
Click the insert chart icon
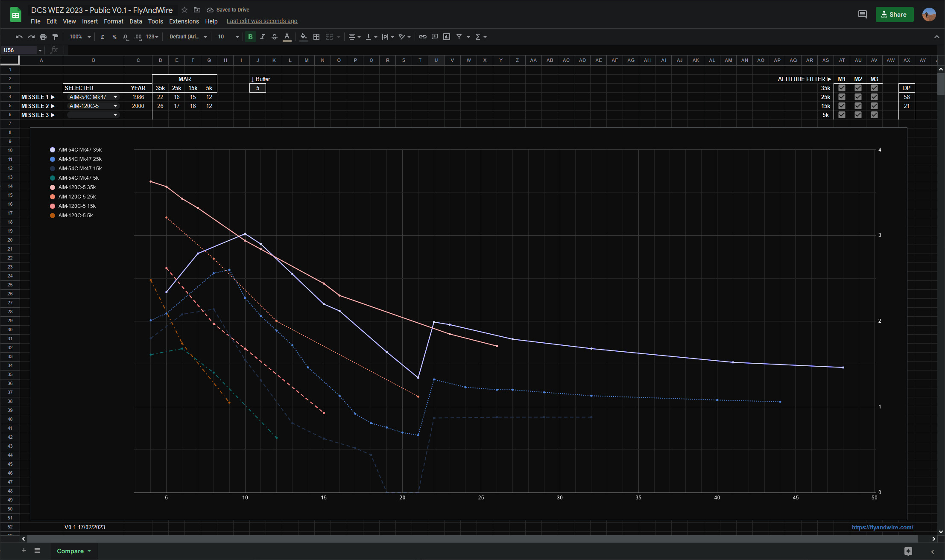447,37
